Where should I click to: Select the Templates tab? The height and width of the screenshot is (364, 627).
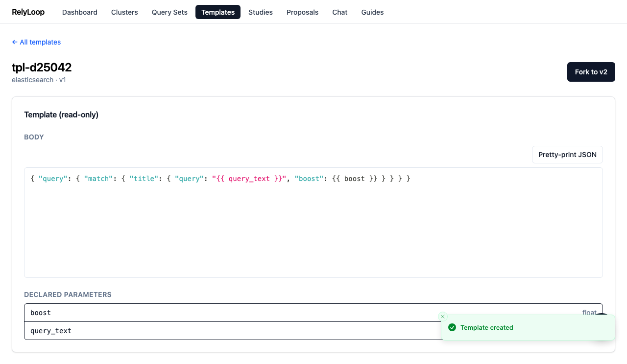[218, 12]
